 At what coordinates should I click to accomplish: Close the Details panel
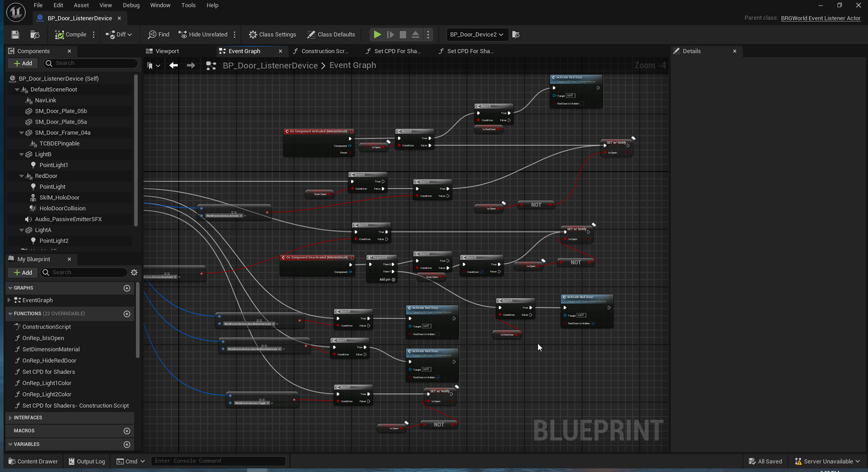point(735,51)
